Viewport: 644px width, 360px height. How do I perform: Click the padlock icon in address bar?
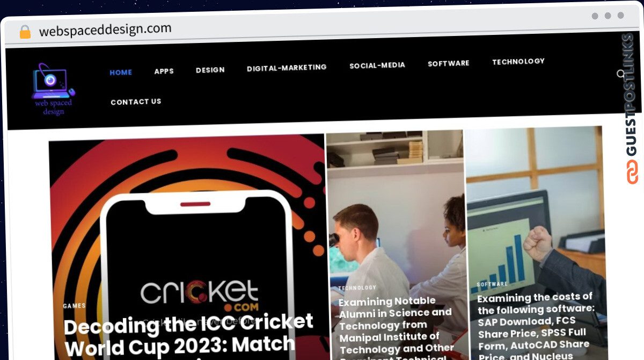pyautogui.click(x=25, y=32)
